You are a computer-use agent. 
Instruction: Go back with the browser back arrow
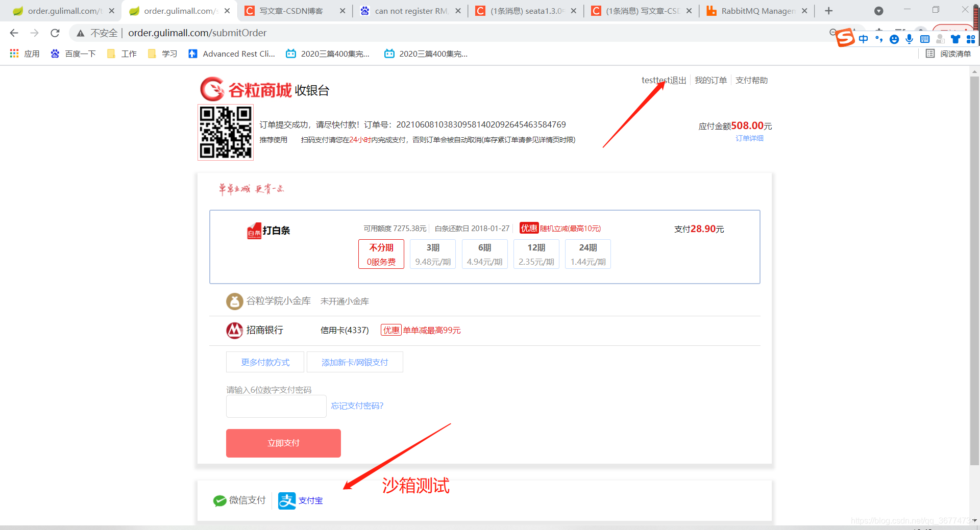coord(14,33)
